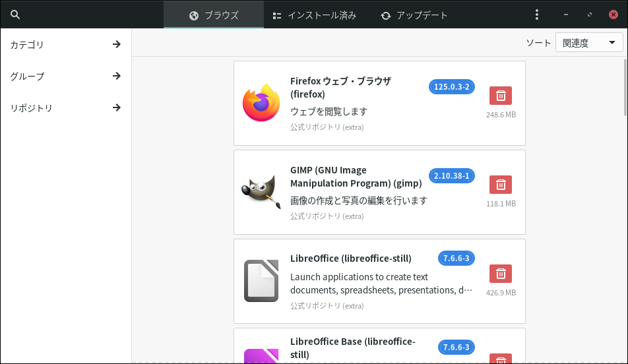The image size is (628, 364).
Task: Open the GIMP (GNU Image Manipulation Program) title
Action: point(356,177)
